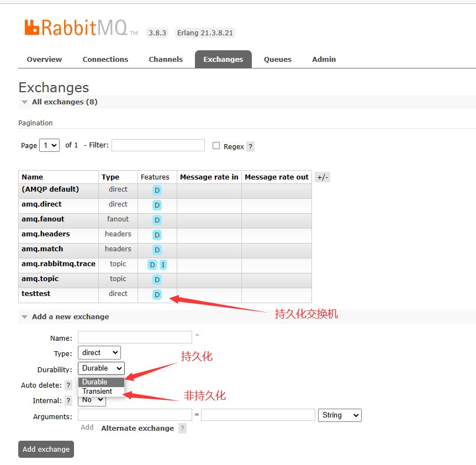Click the D feature badge for amq.topic
Viewport: 476px width, 465px height.
tap(157, 279)
